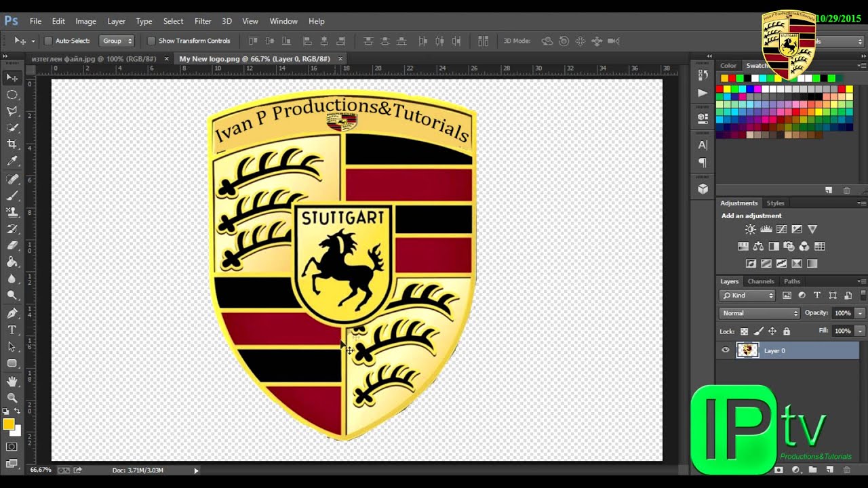The width and height of the screenshot is (868, 488).
Task: Toggle filter for pixel layers
Action: (787, 296)
